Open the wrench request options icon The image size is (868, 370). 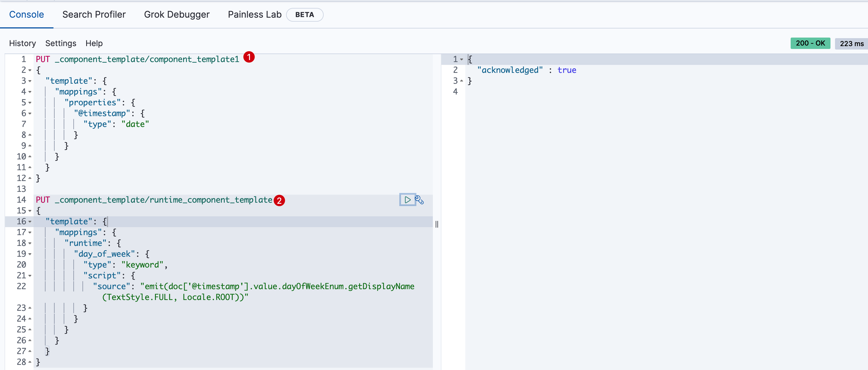(x=419, y=200)
